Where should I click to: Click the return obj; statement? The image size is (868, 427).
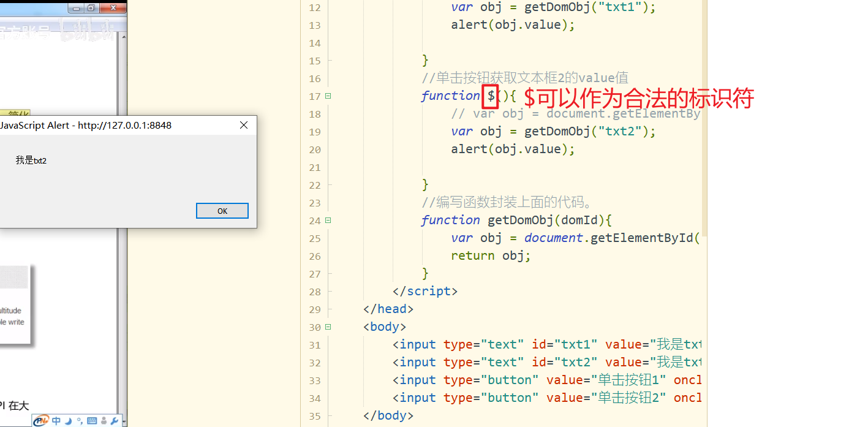pyautogui.click(x=491, y=256)
